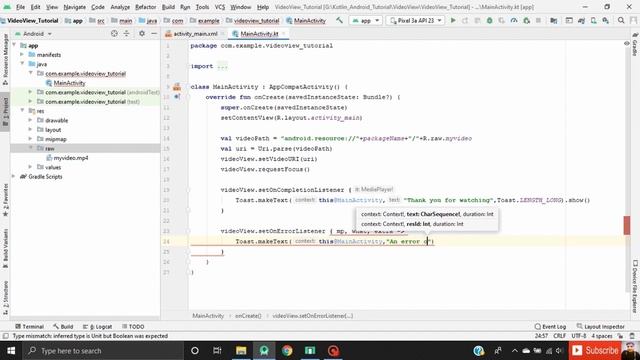Open the app run configuration dropdown
This screenshot has width=640, height=360.
[x=366, y=20]
